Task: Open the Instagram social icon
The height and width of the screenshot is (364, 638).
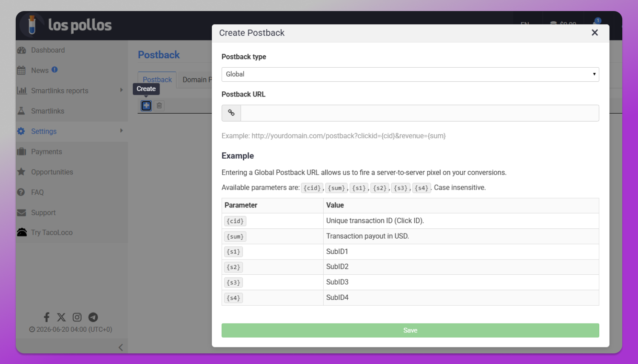Action: click(77, 317)
